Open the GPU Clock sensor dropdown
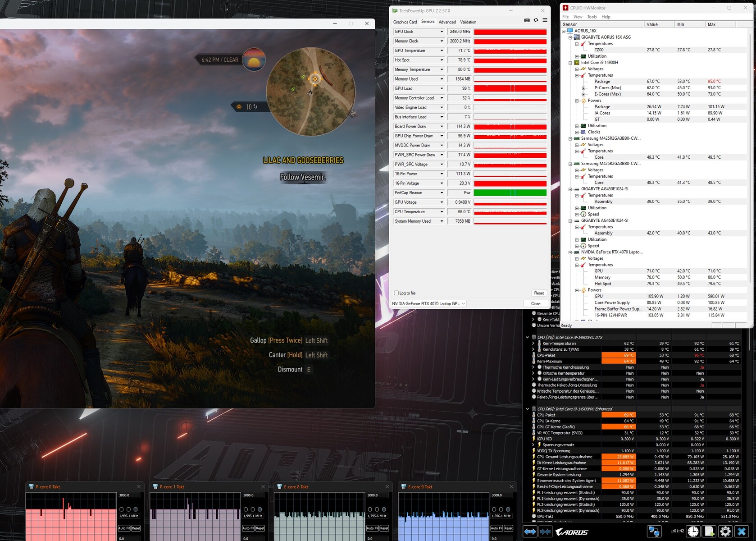This screenshot has width=756, height=541. [442, 32]
